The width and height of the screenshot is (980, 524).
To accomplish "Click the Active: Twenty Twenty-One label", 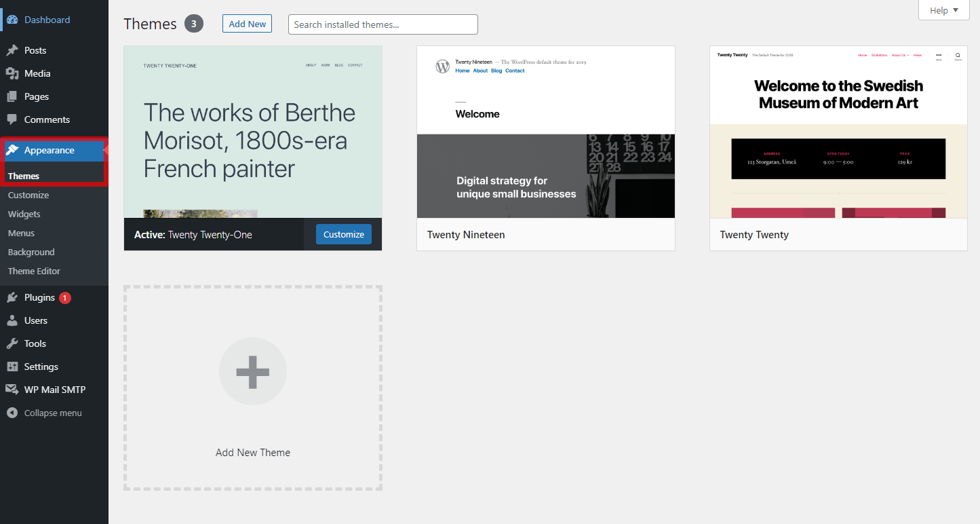I will (x=193, y=235).
